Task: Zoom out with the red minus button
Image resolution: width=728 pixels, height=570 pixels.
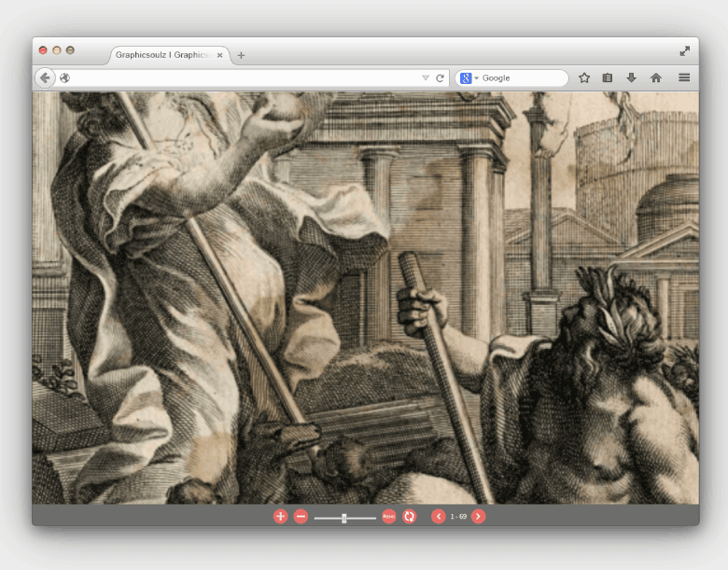Action: point(301,516)
